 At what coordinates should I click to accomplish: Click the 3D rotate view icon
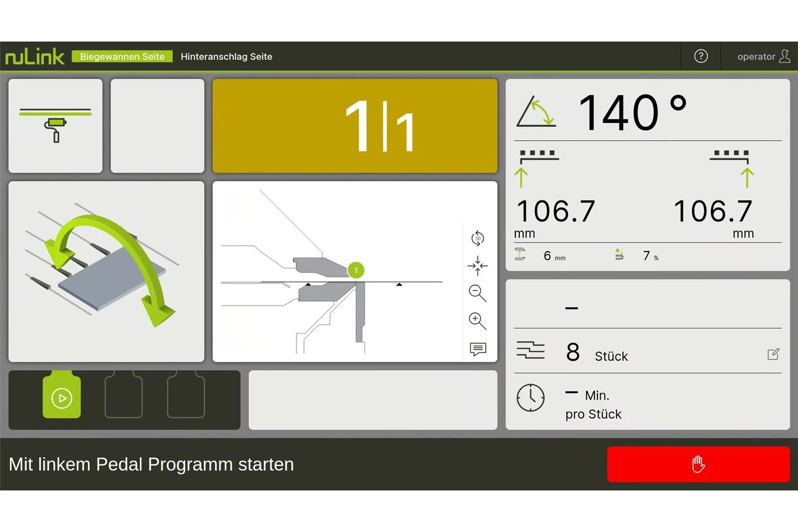(x=478, y=238)
